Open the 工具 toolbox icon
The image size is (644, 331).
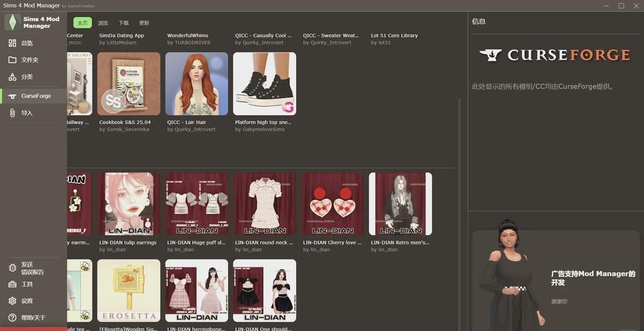(x=13, y=284)
